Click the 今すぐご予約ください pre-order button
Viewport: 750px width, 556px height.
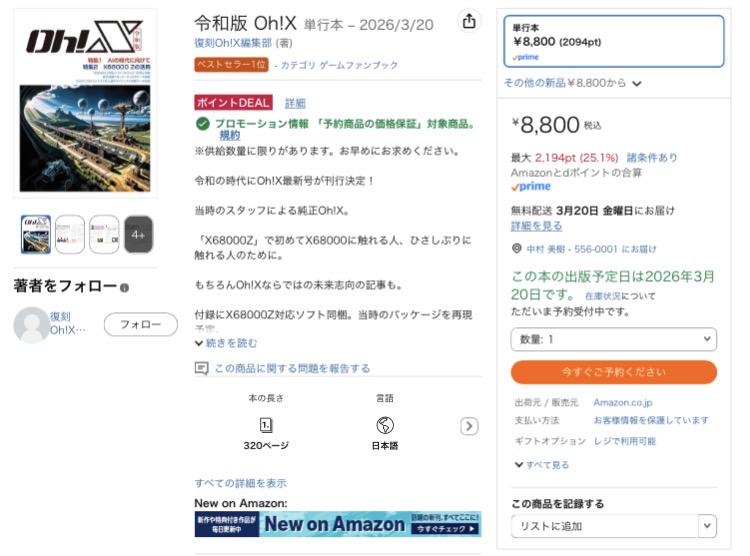[614, 372]
